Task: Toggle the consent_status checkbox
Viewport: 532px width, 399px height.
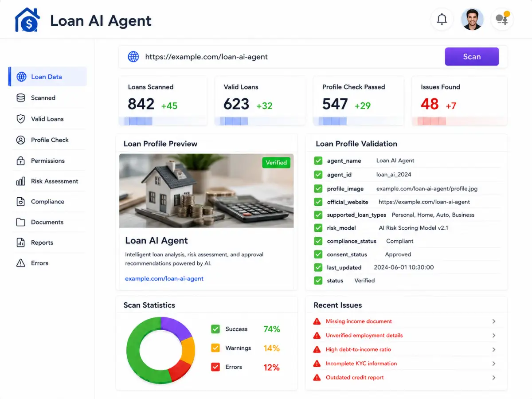Action: point(318,254)
